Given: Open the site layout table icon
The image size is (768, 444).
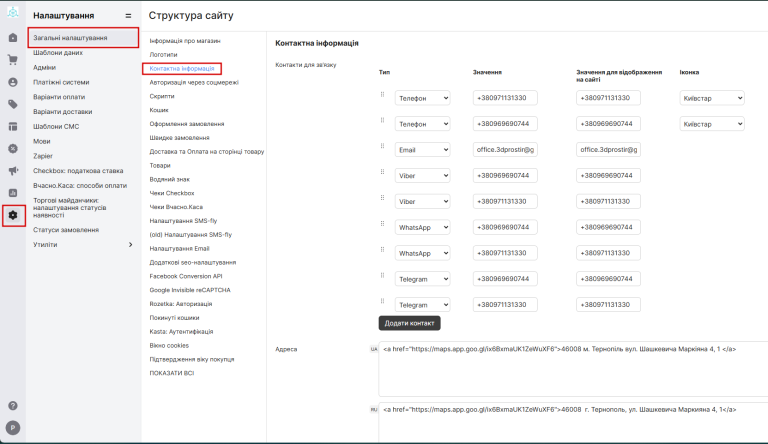Looking at the screenshot, I should pos(13,126).
